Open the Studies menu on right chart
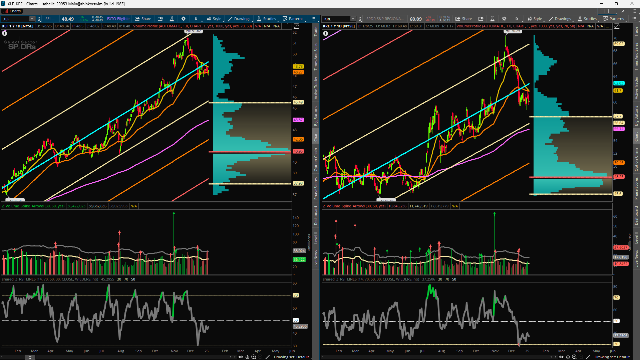640x360 pixels. 587,19
